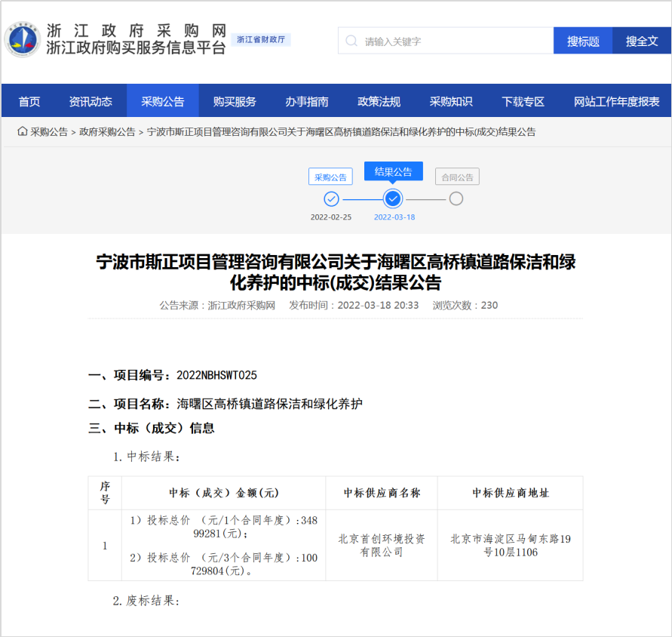Open 网站工作年度报表 menu item
Screen dimensions: 672x637
[x=616, y=101]
